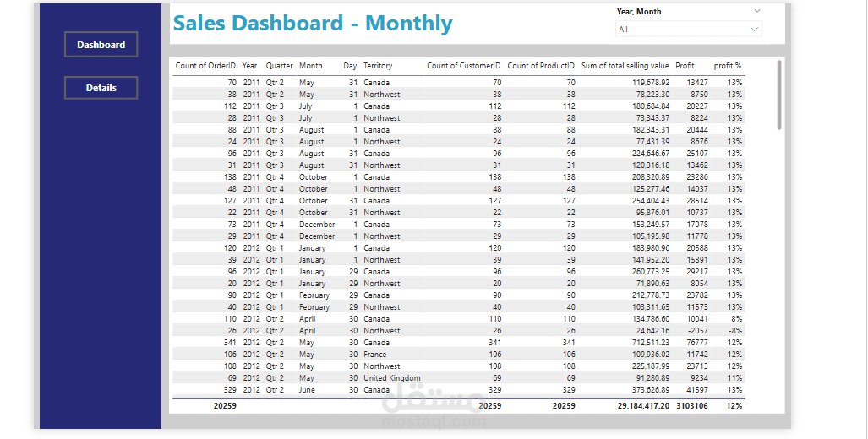868x439 pixels.
Task: Open the Year, Month slicer dropdown showing All
Action: pyautogui.click(x=688, y=30)
